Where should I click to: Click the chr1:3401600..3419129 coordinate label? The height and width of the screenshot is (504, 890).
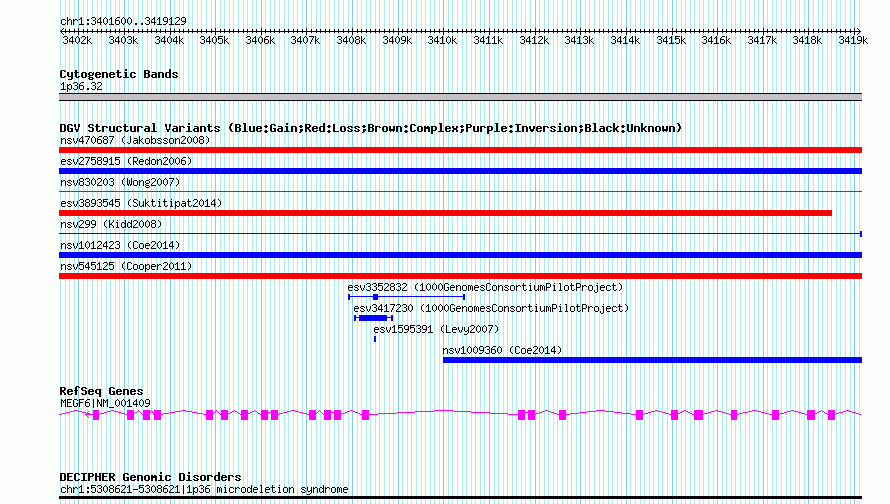tap(123, 21)
